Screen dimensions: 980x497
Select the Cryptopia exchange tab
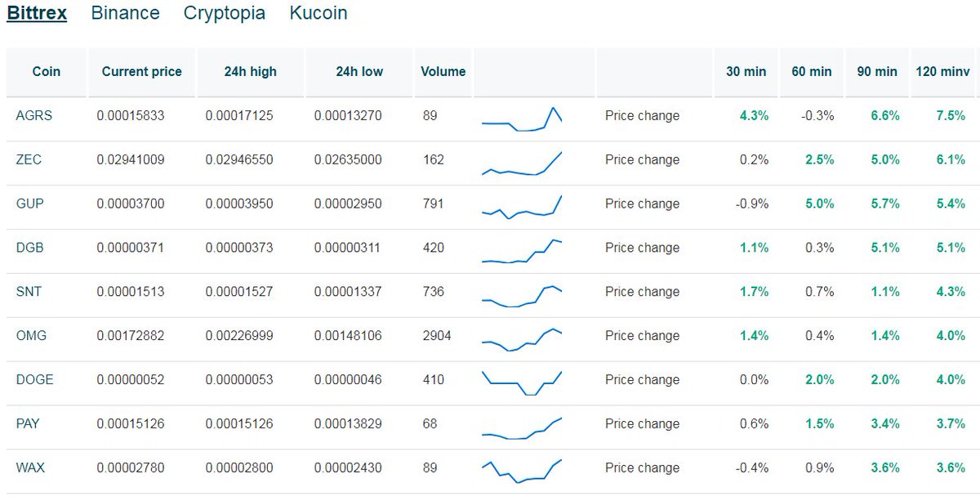click(x=225, y=13)
